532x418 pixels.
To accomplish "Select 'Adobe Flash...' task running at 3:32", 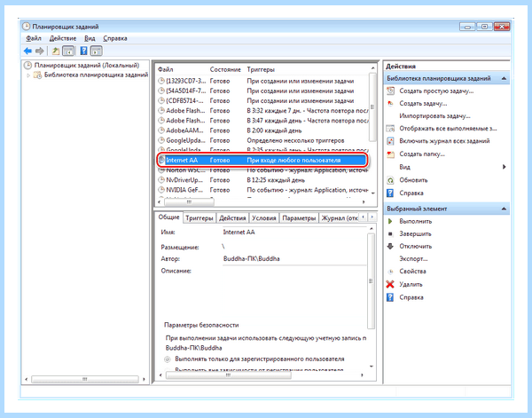I will [x=262, y=111].
